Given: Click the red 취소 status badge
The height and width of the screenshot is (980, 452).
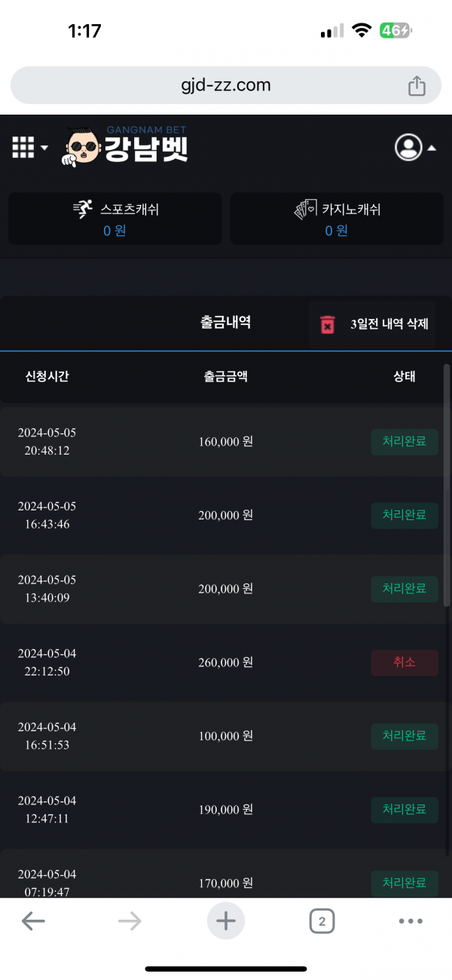Looking at the screenshot, I should pyautogui.click(x=405, y=663).
